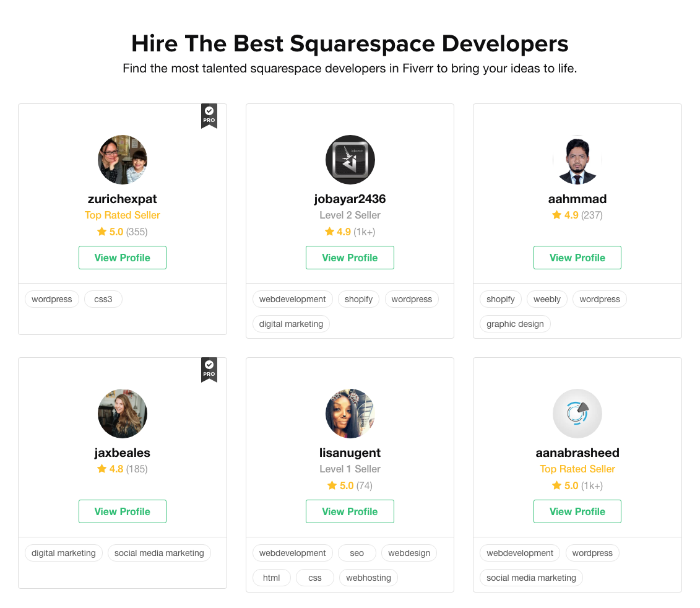Select the seo tag
This screenshot has width=700, height=608.
coord(356,553)
